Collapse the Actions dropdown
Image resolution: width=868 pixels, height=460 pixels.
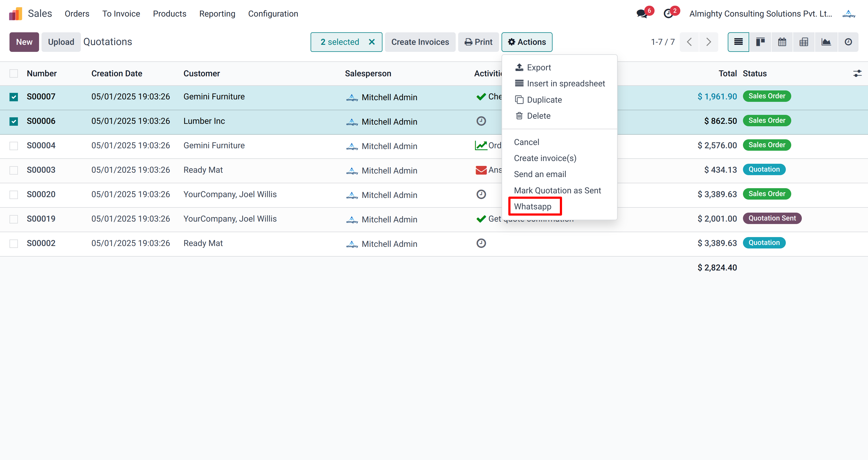point(527,42)
